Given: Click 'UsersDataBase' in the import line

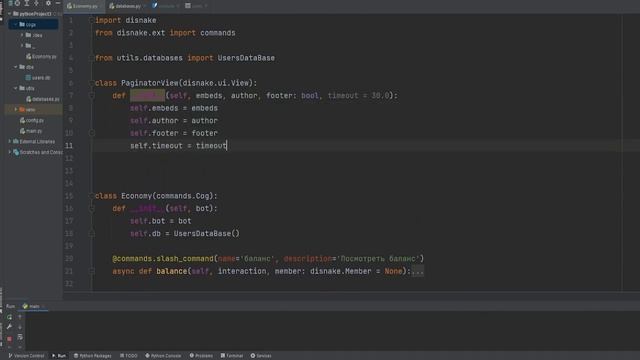Looking at the screenshot, I should (x=246, y=58).
